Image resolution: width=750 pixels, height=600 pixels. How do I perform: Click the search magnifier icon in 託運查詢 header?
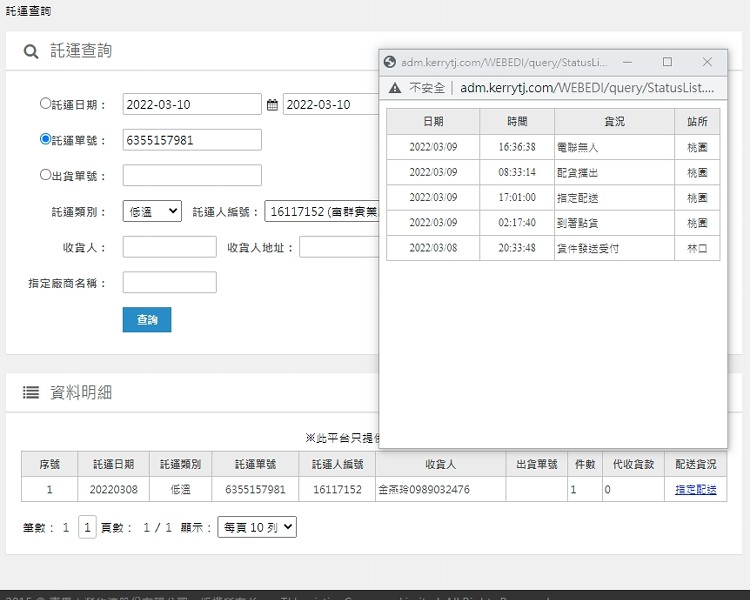click(31, 51)
